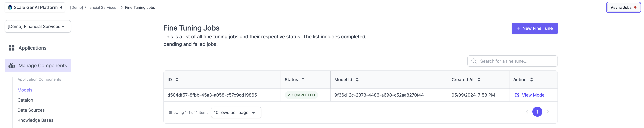Click the Scale GenAI Platform logo icon
Image resolution: width=644 pixels, height=128 pixels.
(10, 8)
